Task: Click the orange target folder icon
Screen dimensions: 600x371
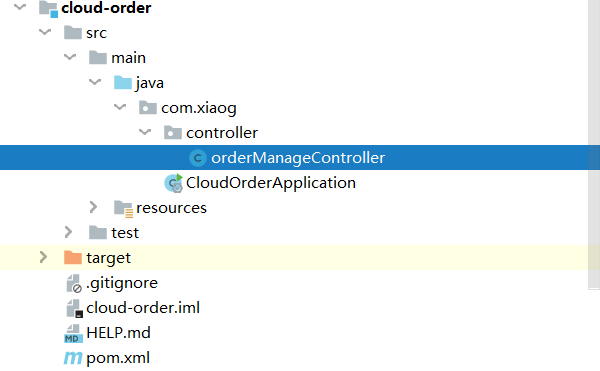Action: point(73,258)
